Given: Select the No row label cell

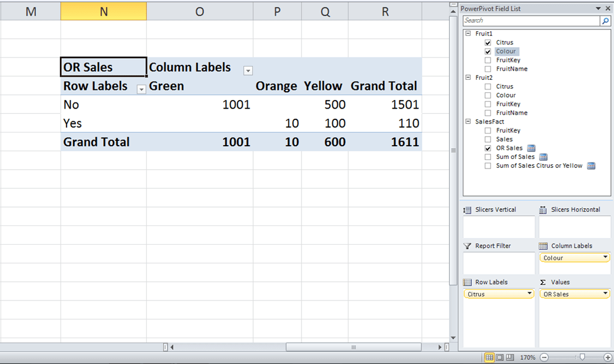Looking at the screenshot, I should coord(104,104).
